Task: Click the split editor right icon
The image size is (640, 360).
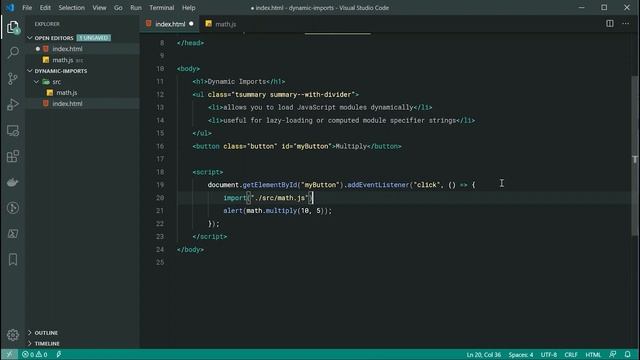Action: 610,24
